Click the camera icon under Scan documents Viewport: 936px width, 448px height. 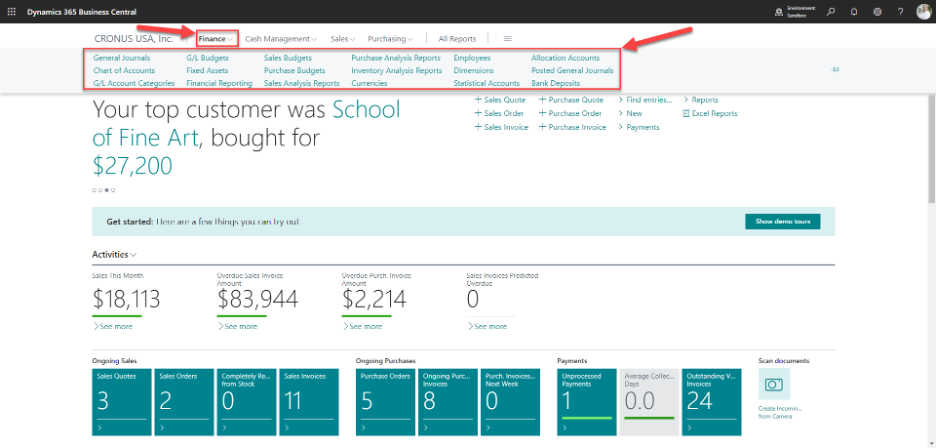pos(774,384)
